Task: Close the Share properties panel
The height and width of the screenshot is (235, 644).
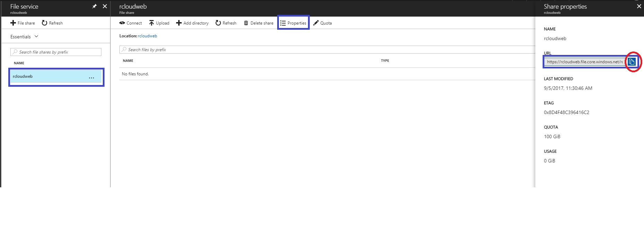Action: tap(639, 6)
